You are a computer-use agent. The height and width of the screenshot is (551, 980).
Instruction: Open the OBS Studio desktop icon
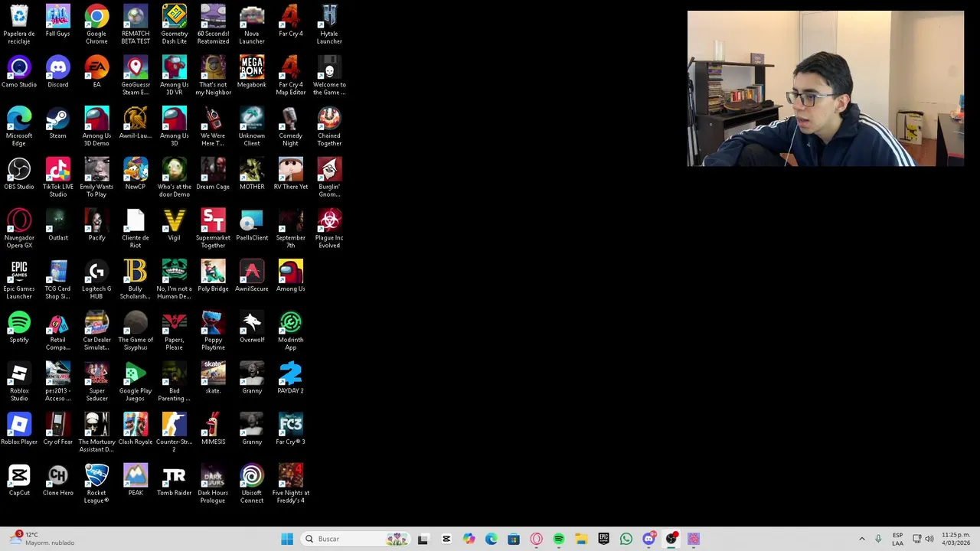click(19, 174)
